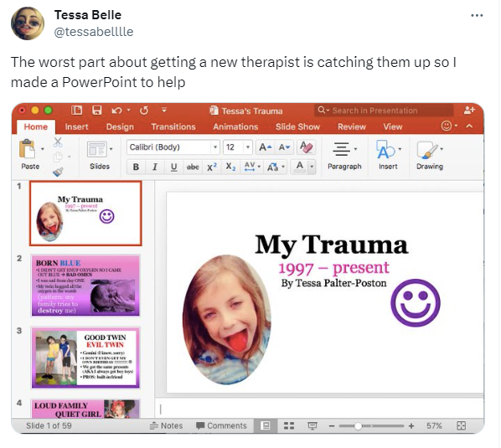501x448 pixels.
Task: Collapse the ribbon with the chevron
Action: tap(469, 126)
